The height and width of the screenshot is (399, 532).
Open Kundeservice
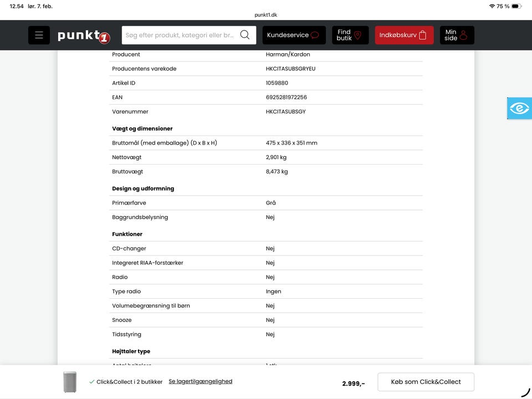294,35
